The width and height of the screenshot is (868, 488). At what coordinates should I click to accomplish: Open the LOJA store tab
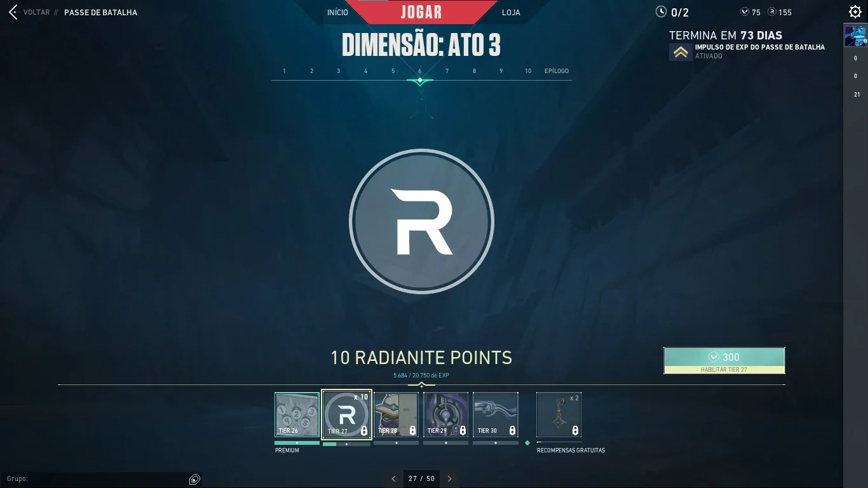511,13
